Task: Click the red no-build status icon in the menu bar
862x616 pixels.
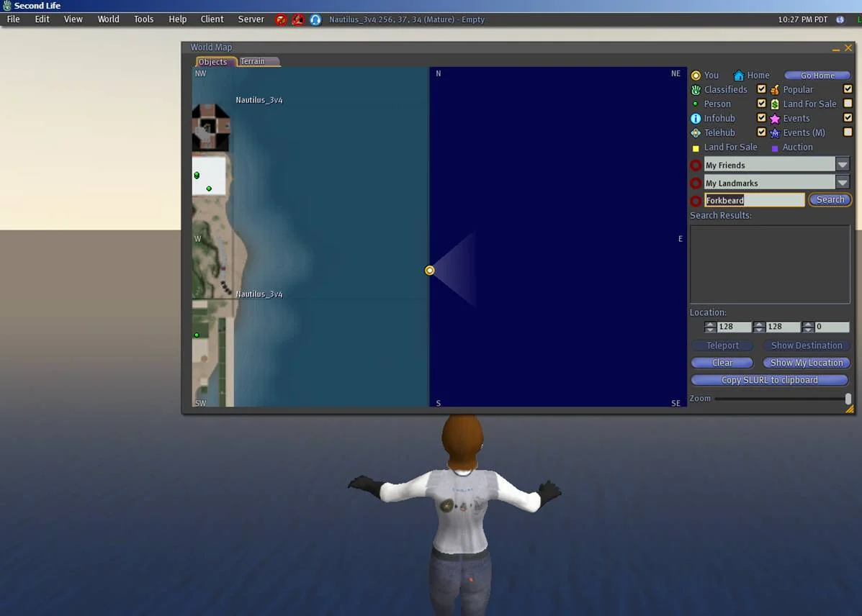Action: pyautogui.click(x=298, y=19)
